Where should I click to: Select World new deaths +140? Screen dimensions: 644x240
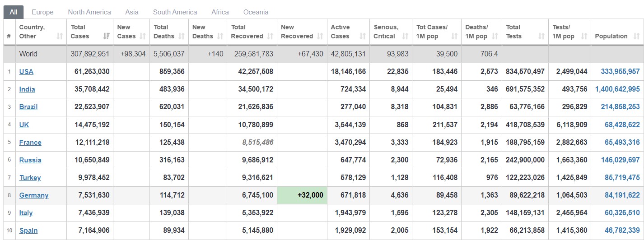point(215,54)
